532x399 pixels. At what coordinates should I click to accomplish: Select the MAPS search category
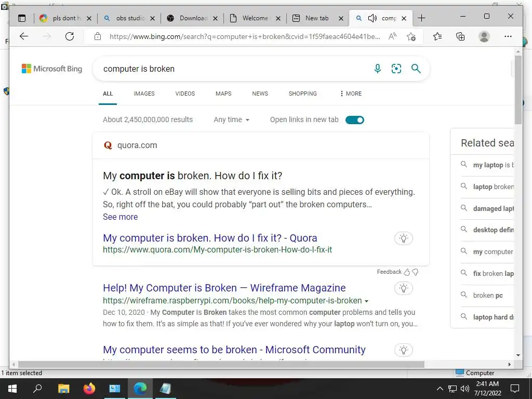(223, 94)
